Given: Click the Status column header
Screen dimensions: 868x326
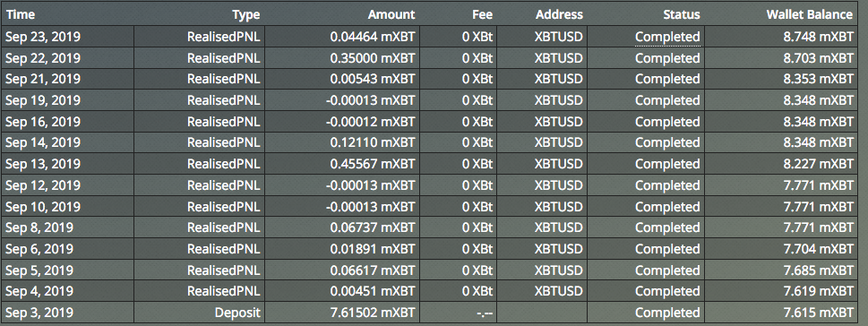Looking at the screenshot, I should [x=682, y=15].
